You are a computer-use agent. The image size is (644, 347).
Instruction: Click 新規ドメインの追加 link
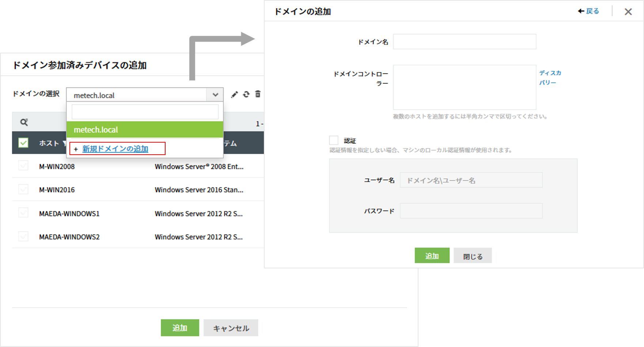click(x=115, y=149)
